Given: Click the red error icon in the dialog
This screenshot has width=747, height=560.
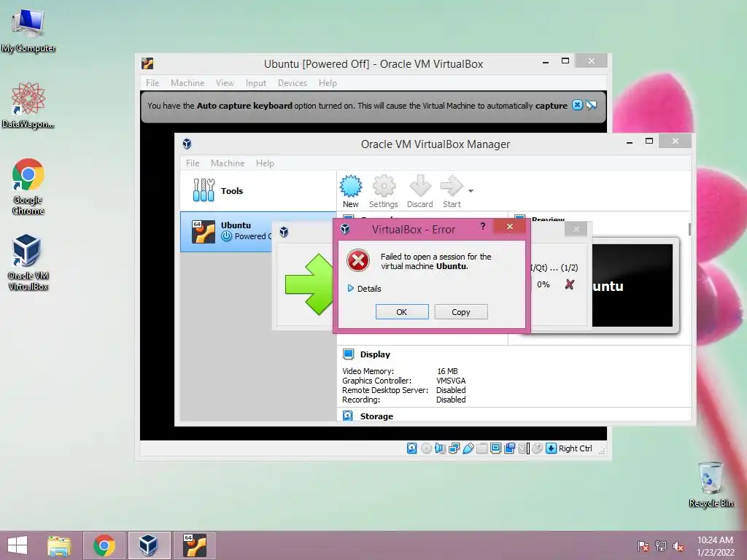Looking at the screenshot, I should 357,260.
